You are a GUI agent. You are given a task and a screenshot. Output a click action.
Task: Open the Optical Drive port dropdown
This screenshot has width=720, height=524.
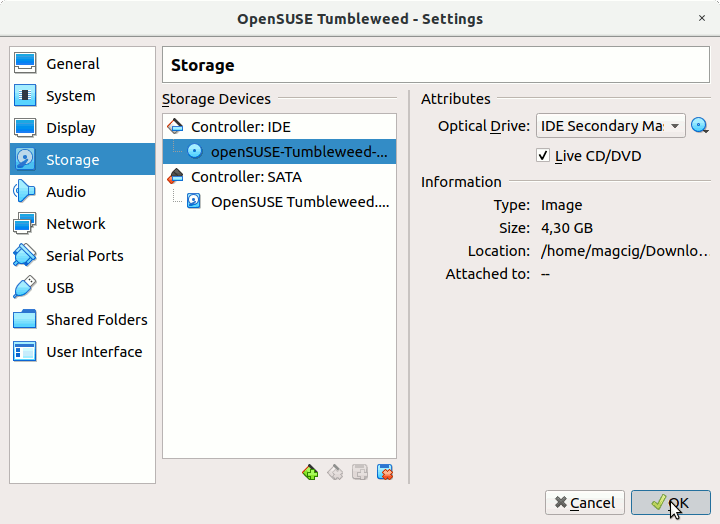(x=610, y=126)
